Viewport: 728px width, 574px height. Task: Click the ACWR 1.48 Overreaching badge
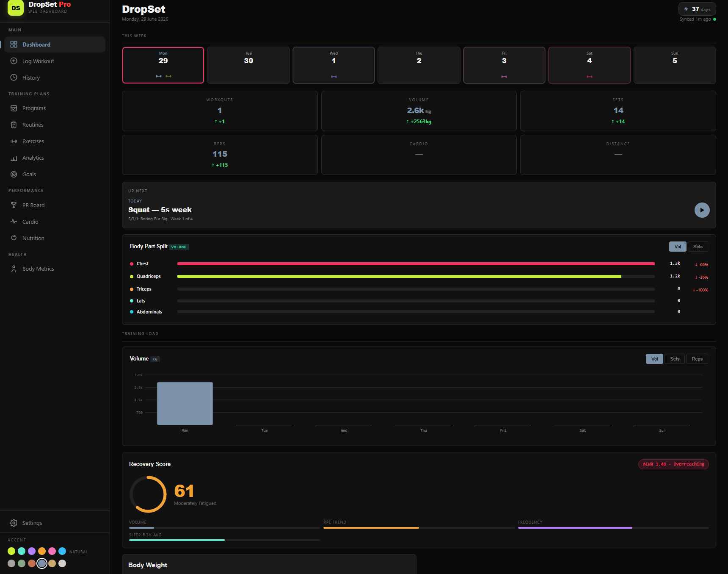coord(673,464)
